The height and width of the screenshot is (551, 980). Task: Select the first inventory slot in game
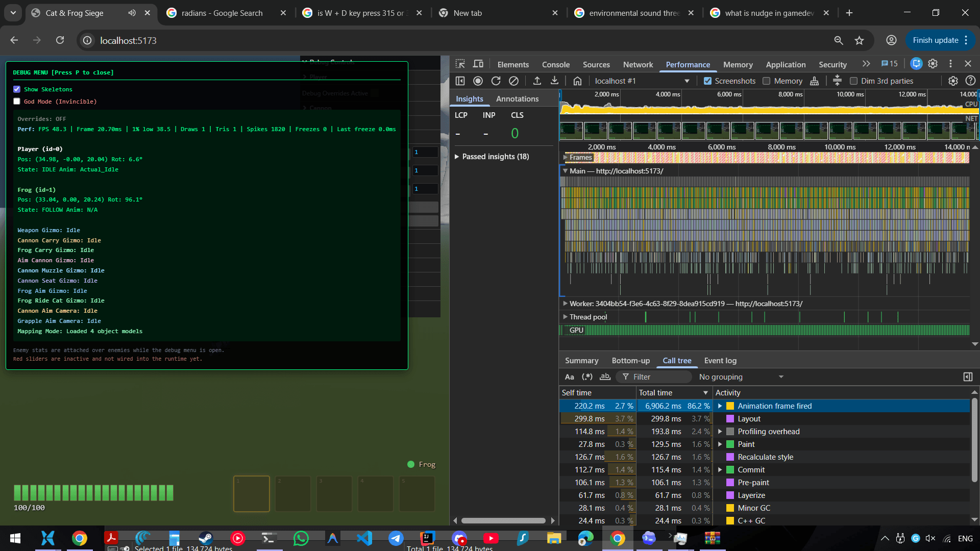pyautogui.click(x=252, y=493)
